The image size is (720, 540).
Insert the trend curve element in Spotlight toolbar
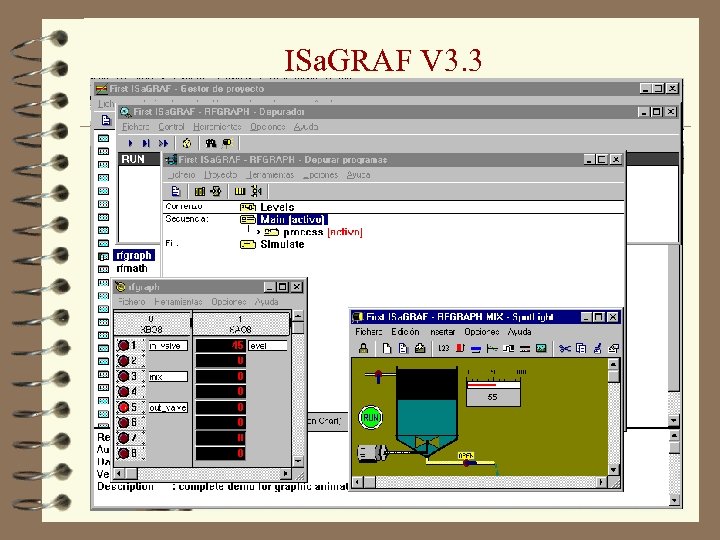(492, 349)
